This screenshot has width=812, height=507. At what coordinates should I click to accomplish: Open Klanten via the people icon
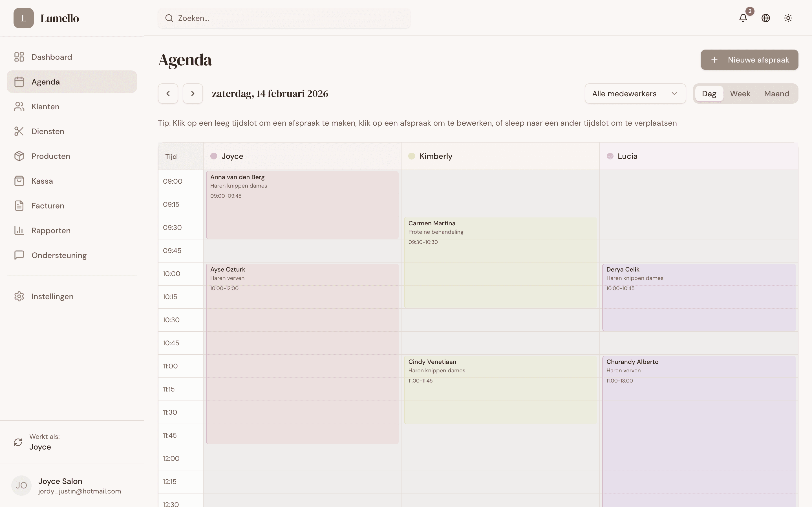point(19,106)
